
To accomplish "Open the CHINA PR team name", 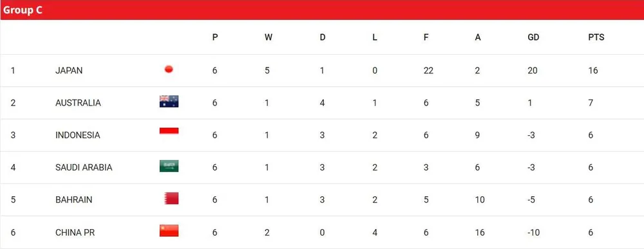I will 75,232.
